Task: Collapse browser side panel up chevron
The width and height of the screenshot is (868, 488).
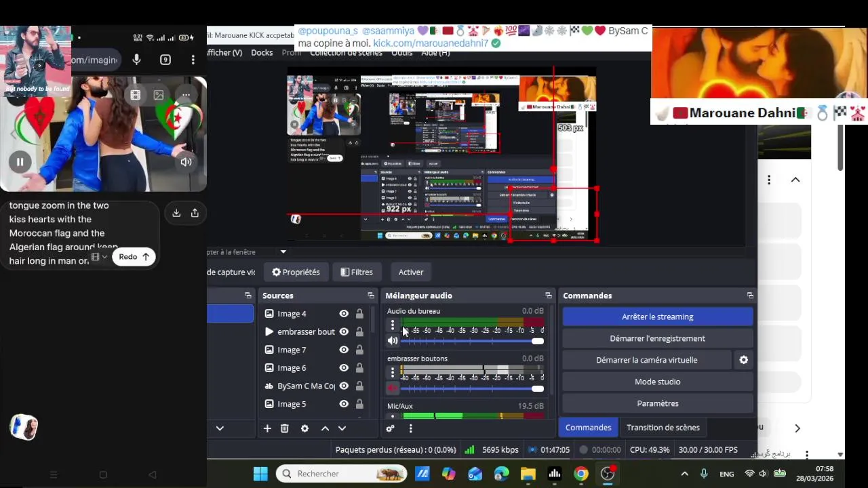Action: pos(795,180)
